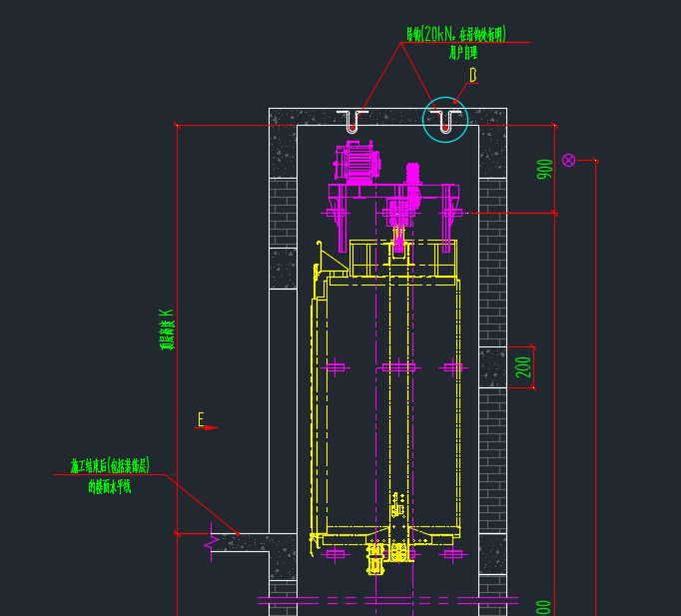Click the left ceiling lifting hook
The image size is (681, 616).
coord(352,122)
